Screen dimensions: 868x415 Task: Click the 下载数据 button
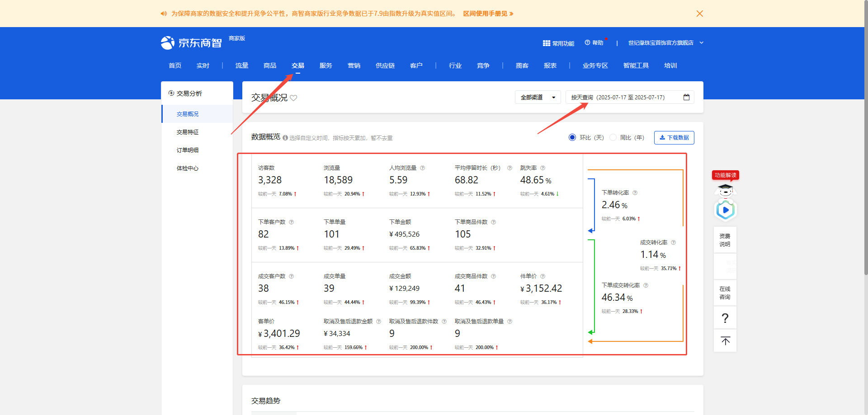674,137
